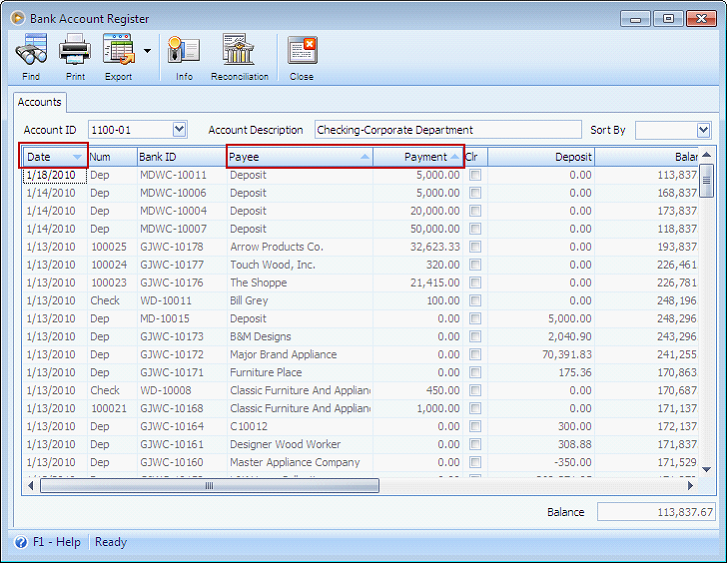The width and height of the screenshot is (728, 564).
Task: Click the Balance total field
Action: pyautogui.click(x=656, y=512)
